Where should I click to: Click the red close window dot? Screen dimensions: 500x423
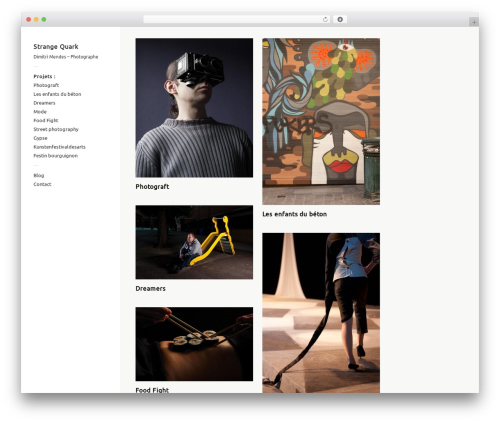coord(29,20)
